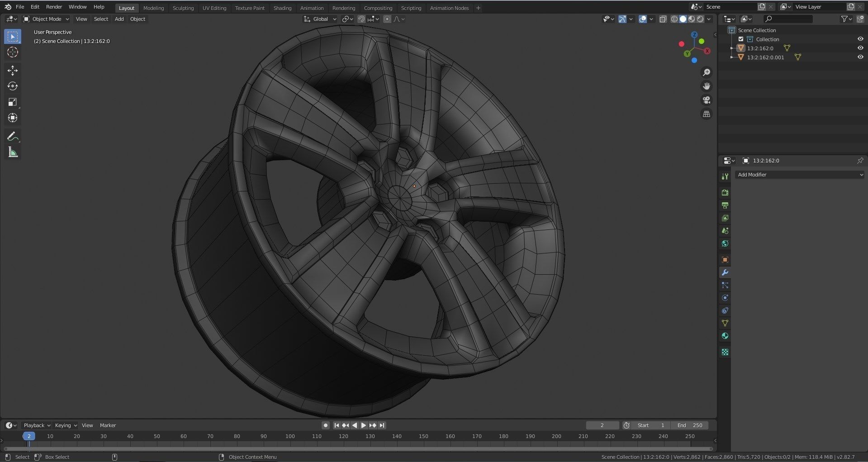Switch to the UV Editing workspace tab

(x=214, y=8)
